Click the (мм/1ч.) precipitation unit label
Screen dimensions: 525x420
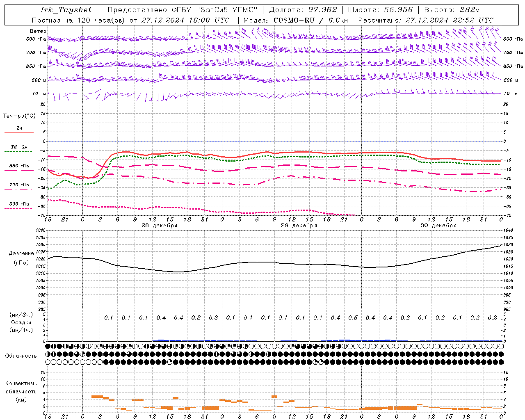21,330
